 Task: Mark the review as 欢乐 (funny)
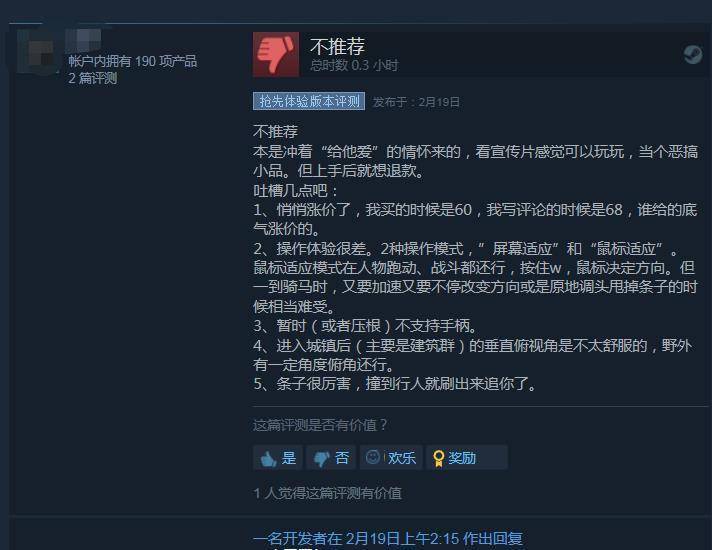click(391, 457)
